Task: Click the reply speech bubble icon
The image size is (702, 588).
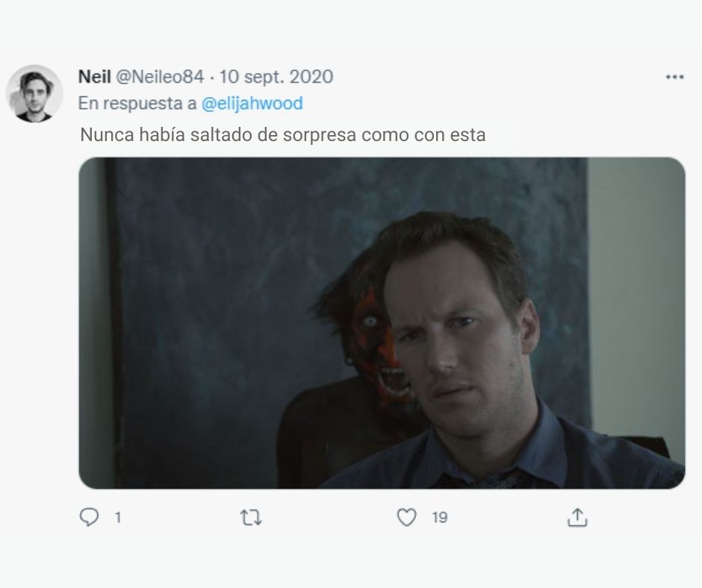Action: [89, 517]
